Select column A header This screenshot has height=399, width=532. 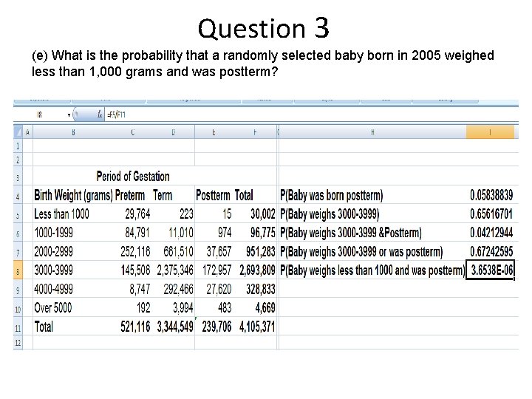click(28, 132)
